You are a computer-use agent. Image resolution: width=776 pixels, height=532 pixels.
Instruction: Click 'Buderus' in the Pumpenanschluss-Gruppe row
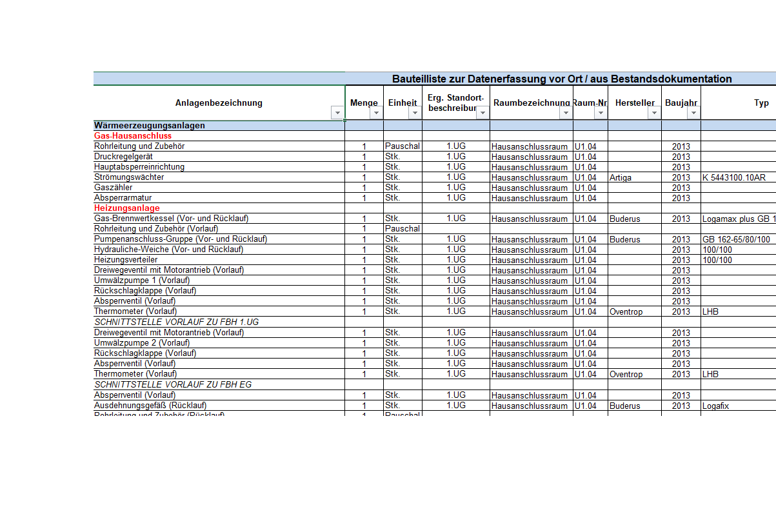(635, 239)
